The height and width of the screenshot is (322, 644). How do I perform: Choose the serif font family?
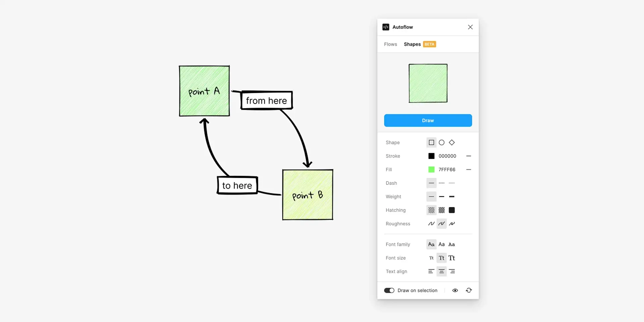(x=452, y=245)
